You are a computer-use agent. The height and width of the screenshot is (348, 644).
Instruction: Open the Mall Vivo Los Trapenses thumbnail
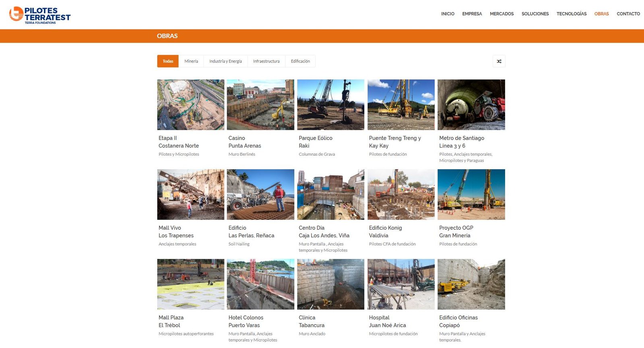click(191, 194)
